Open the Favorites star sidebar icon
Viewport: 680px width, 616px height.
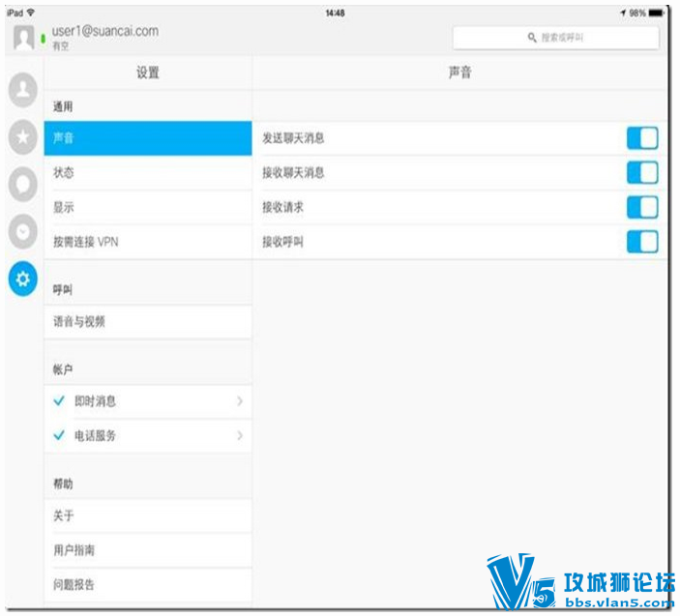(23, 137)
